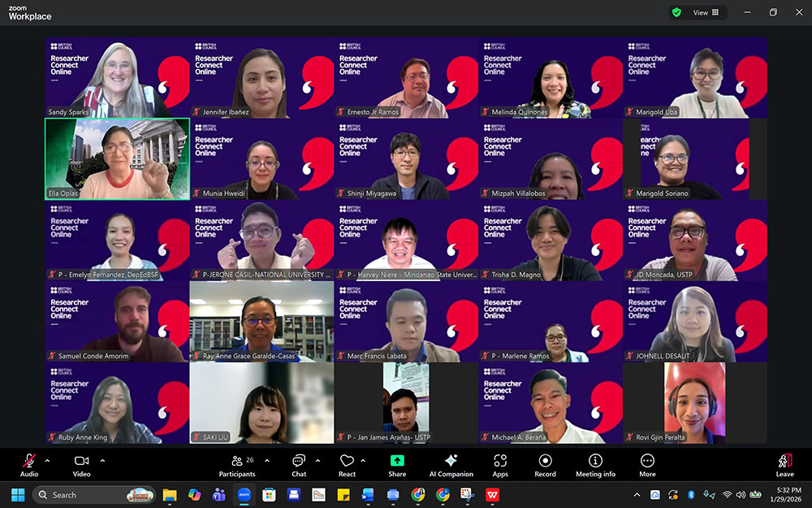The height and width of the screenshot is (508, 812).
Task: Unmute the microphone via Audio button
Action: point(29,463)
